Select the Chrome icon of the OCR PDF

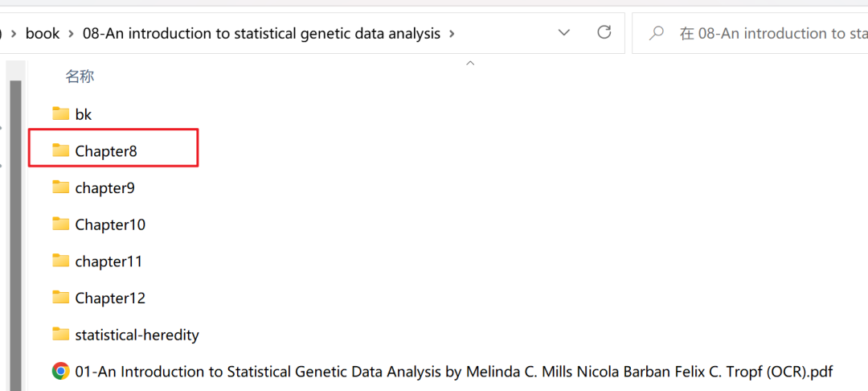[60, 371]
